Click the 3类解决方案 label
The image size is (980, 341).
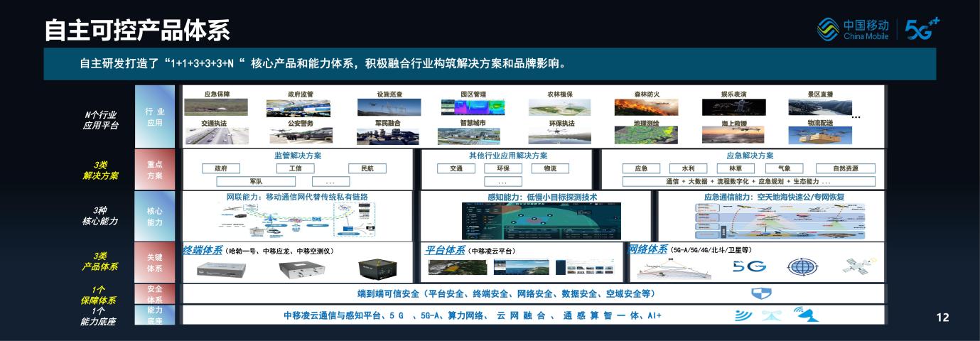click(x=100, y=170)
